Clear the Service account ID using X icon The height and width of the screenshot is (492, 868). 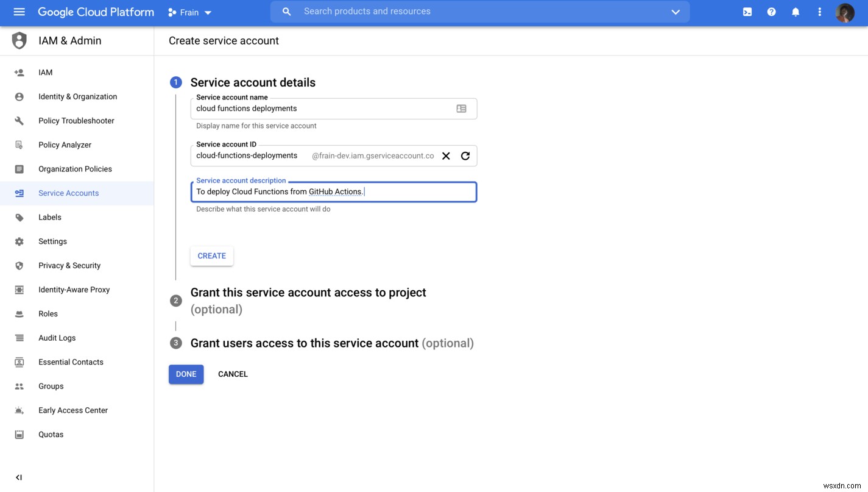[x=446, y=155]
